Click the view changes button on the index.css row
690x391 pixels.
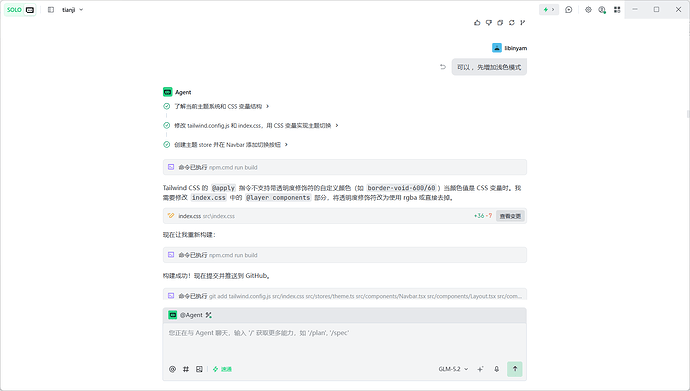(510, 216)
